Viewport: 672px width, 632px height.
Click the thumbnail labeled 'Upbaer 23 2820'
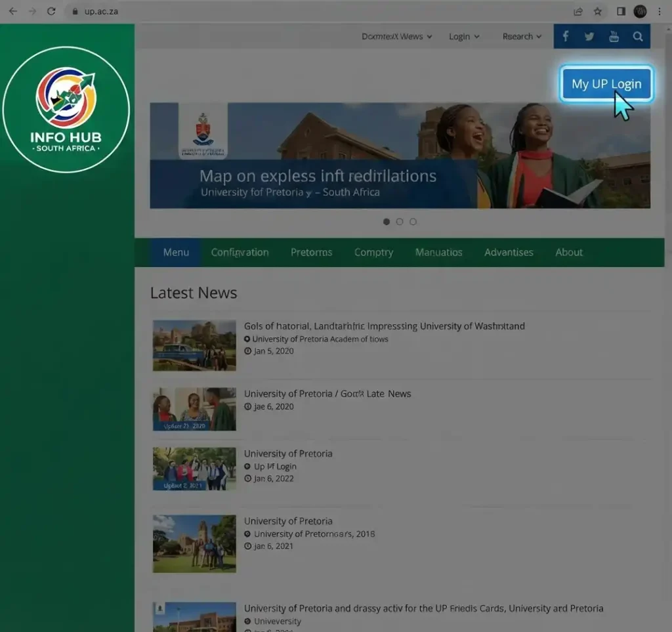click(x=194, y=410)
